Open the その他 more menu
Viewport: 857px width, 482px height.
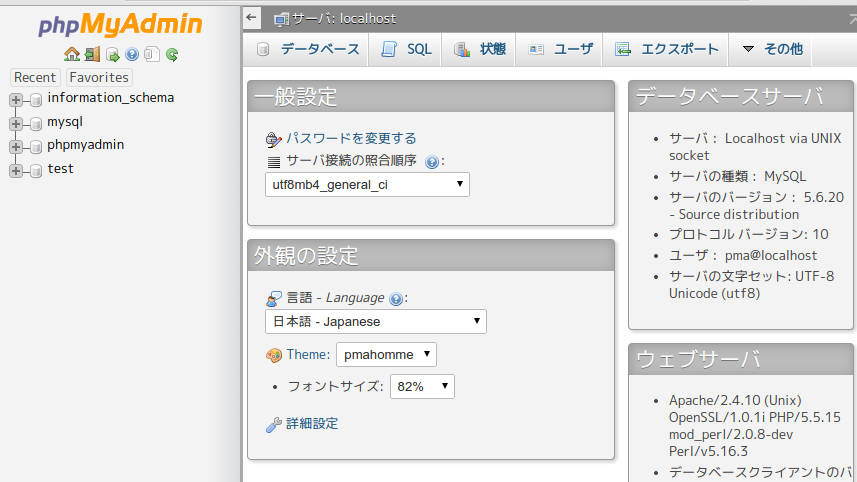point(772,49)
